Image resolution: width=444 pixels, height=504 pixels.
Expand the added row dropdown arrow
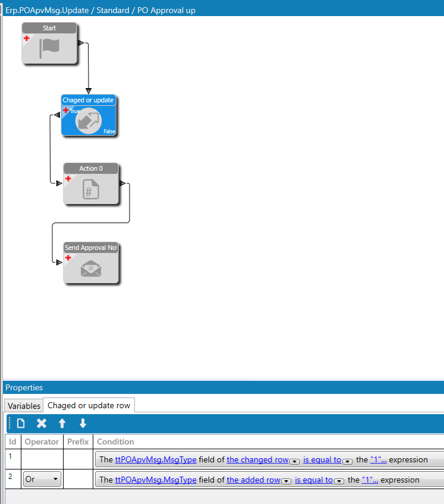pos(286,481)
